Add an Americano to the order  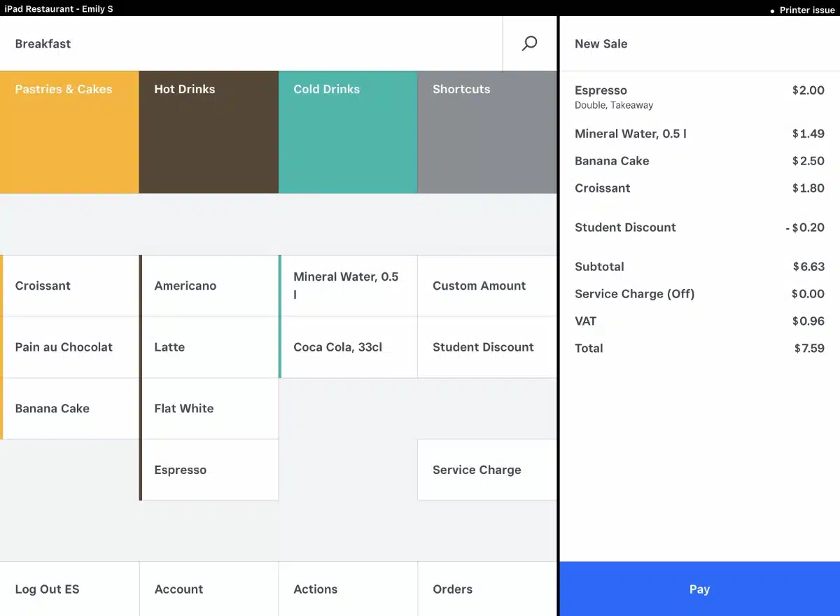209,286
